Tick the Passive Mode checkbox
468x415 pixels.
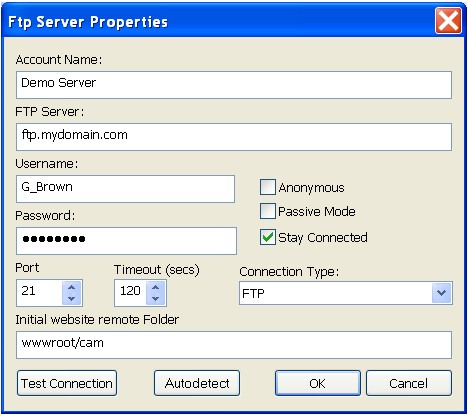coord(268,211)
